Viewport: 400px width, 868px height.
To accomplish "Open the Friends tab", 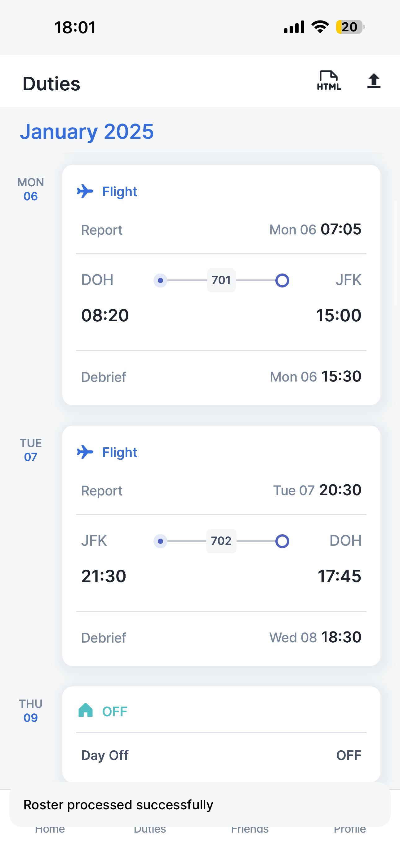I will click(250, 830).
